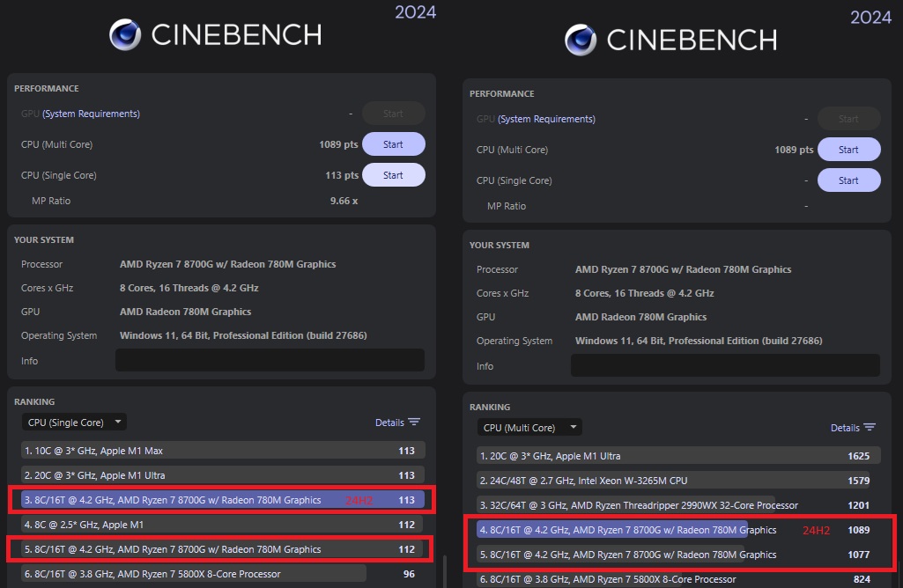Click the Info input field in the left window
Screen dimensions: 903x588
[270, 360]
